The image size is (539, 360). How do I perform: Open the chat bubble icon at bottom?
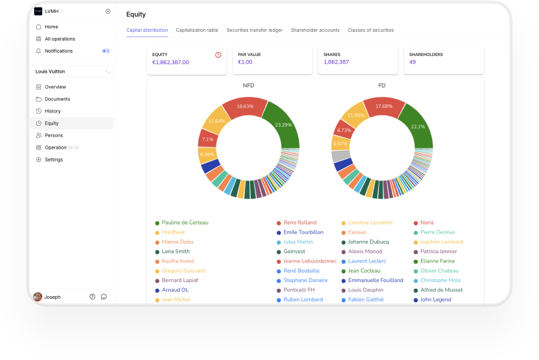coord(104,297)
